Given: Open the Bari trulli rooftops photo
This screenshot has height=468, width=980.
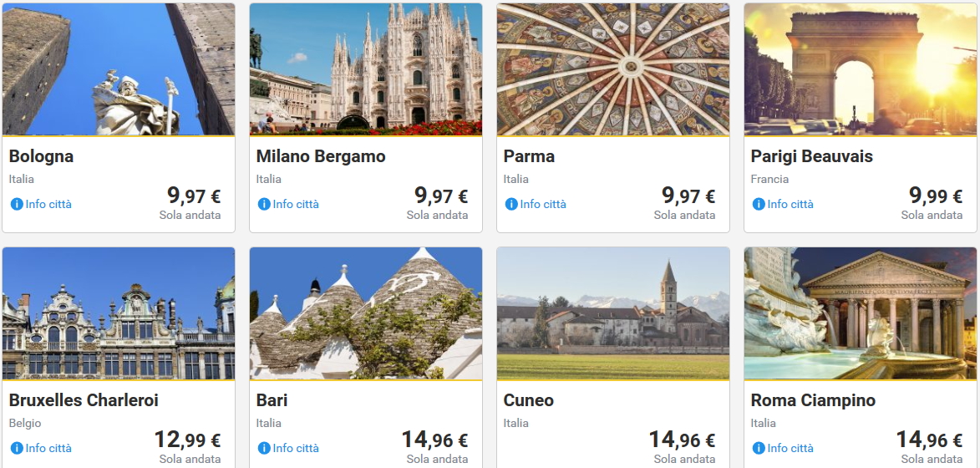Looking at the screenshot, I should tap(366, 313).
